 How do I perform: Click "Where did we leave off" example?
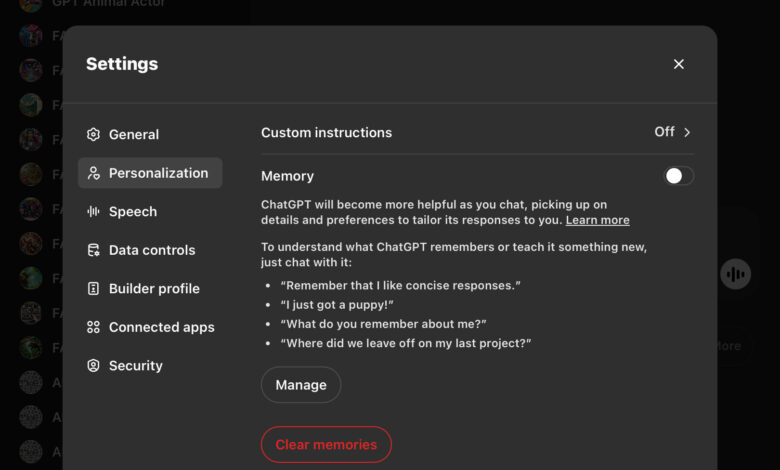click(x=406, y=343)
